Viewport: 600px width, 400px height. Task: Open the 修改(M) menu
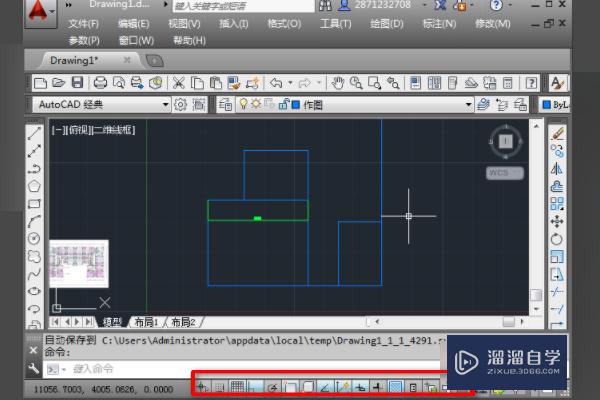(x=492, y=24)
